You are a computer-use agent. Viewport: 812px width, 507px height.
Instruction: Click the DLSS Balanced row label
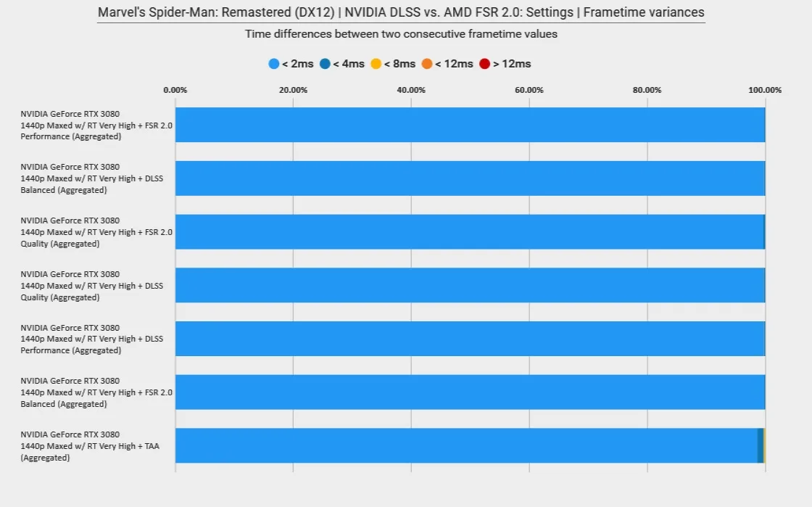point(91,178)
